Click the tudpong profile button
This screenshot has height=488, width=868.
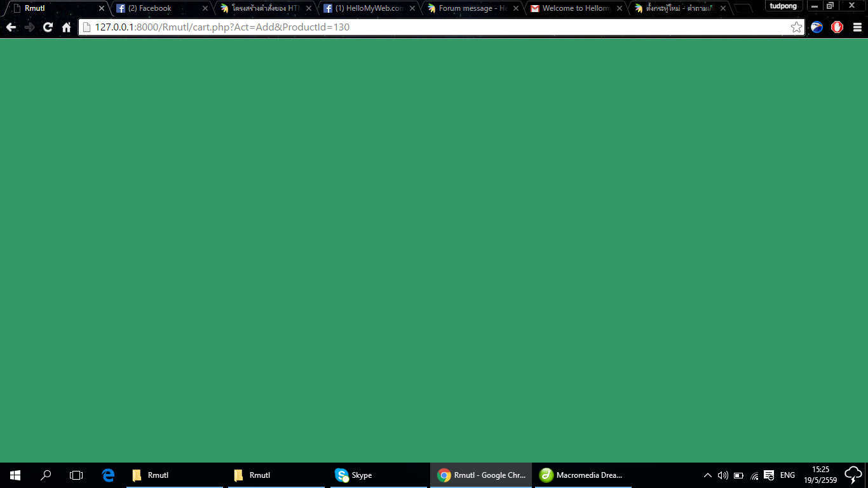pyautogui.click(x=783, y=6)
